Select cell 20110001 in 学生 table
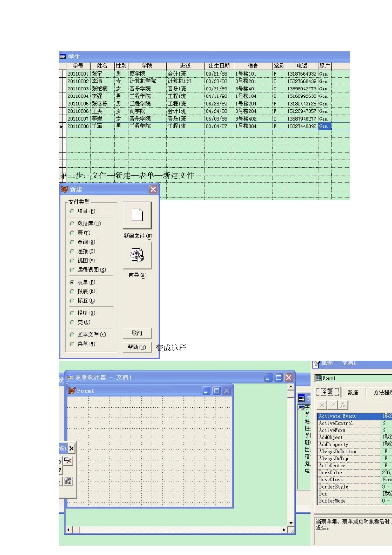This screenshot has height=555, width=392. pos(78,74)
